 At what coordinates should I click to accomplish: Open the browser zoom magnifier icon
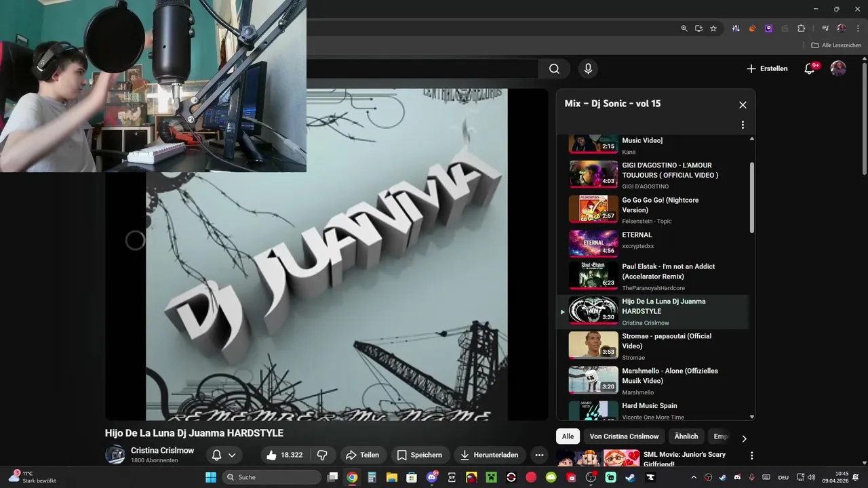[x=684, y=28]
